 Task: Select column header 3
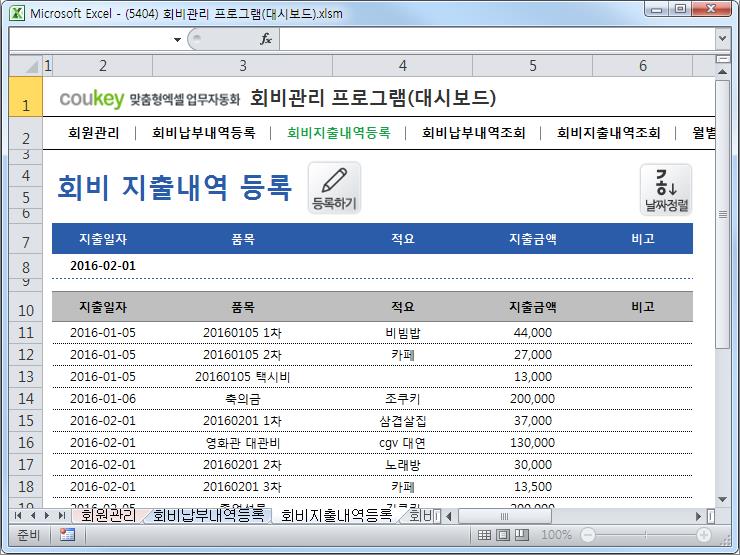[243, 66]
